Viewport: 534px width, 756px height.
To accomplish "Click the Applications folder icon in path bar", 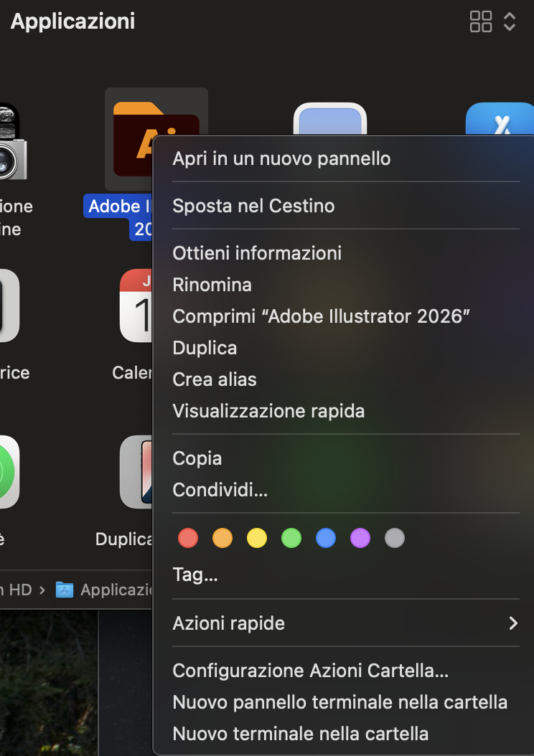I will click(65, 590).
